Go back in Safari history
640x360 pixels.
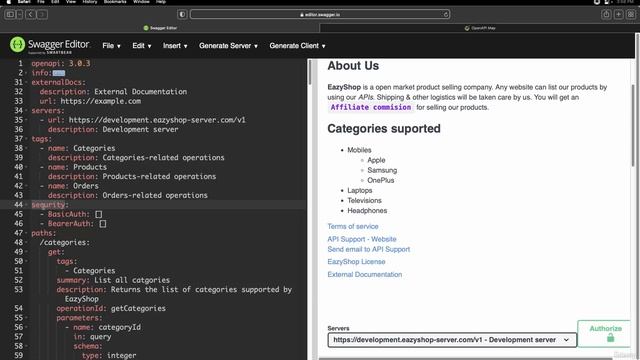click(30, 15)
